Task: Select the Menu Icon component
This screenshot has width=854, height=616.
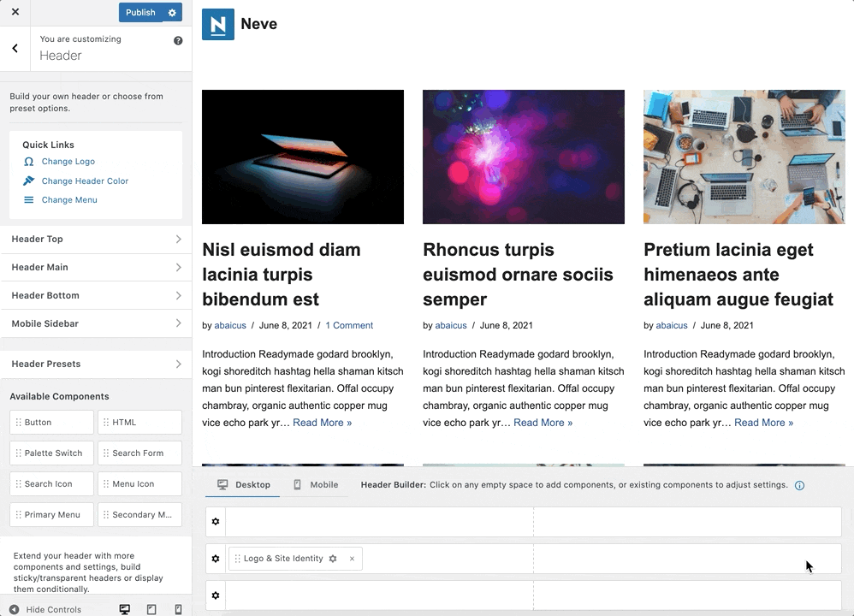Action: coord(140,483)
